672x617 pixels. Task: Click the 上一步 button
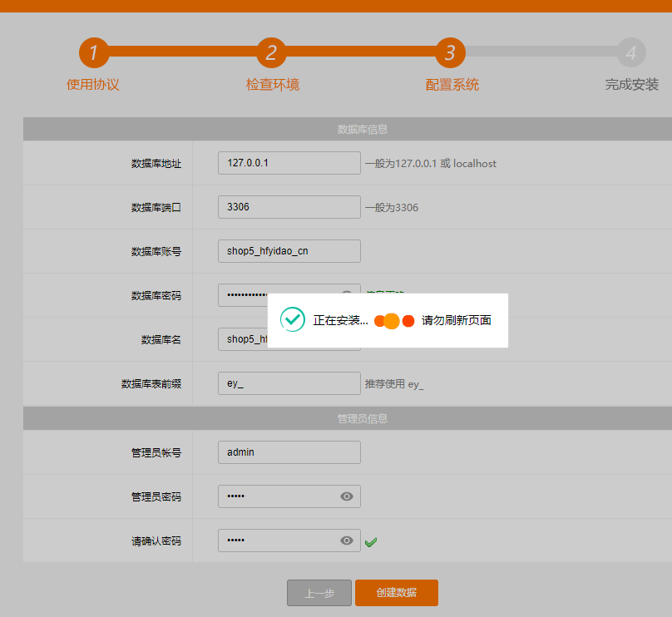319,593
